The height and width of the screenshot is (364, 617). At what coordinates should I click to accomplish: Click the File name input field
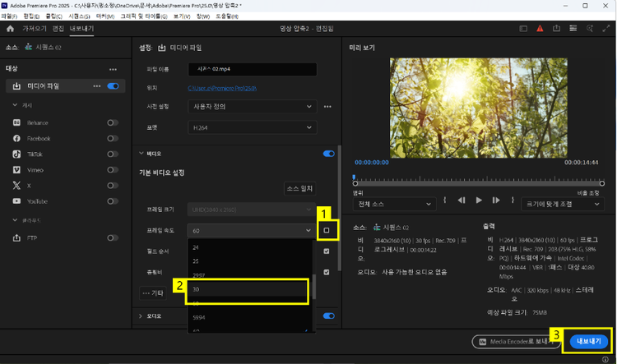tap(253, 69)
